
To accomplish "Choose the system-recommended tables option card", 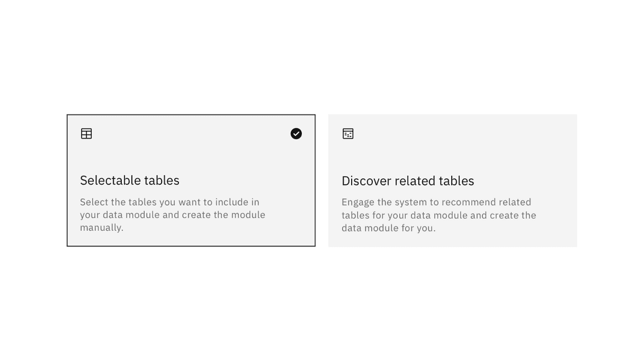I will 453,180.
